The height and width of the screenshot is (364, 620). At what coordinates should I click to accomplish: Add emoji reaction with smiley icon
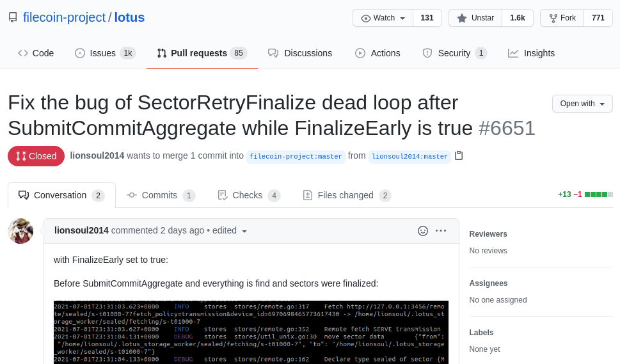pos(423,231)
